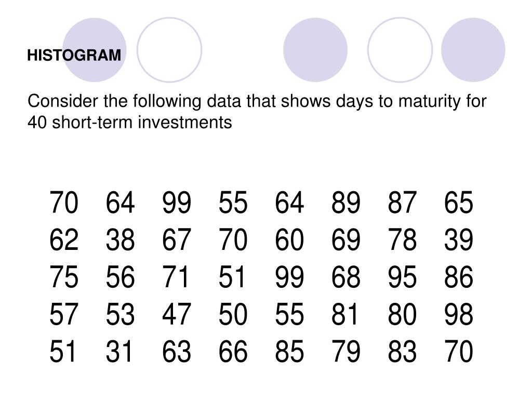Click the HISTOGRAM slide title
Image resolution: width=532 pixels, height=399 pixels.
(x=74, y=55)
